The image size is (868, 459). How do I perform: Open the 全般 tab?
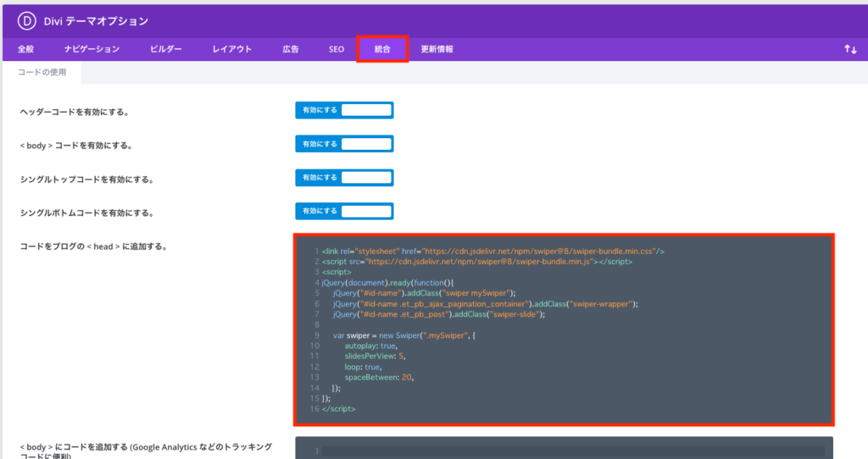tap(26, 50)
